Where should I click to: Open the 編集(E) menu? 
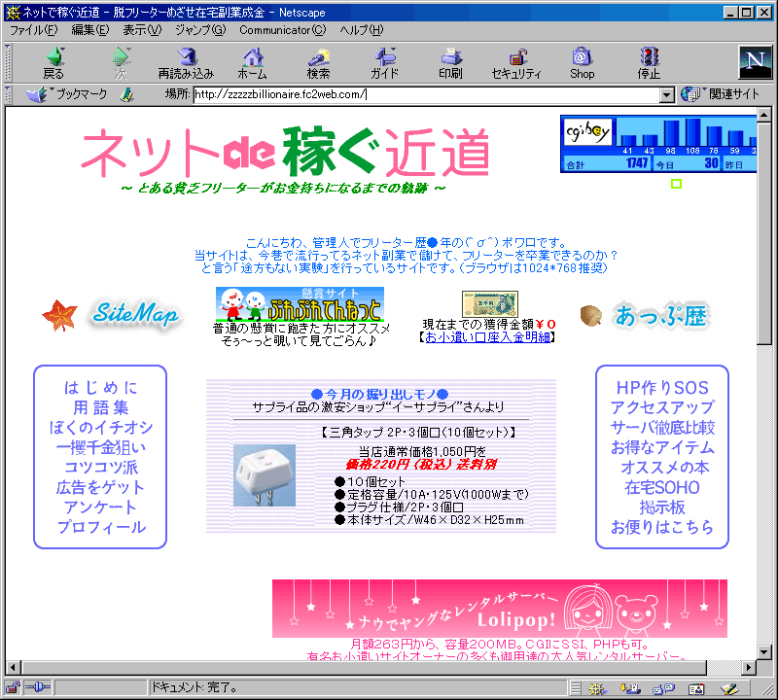(90, 30)
